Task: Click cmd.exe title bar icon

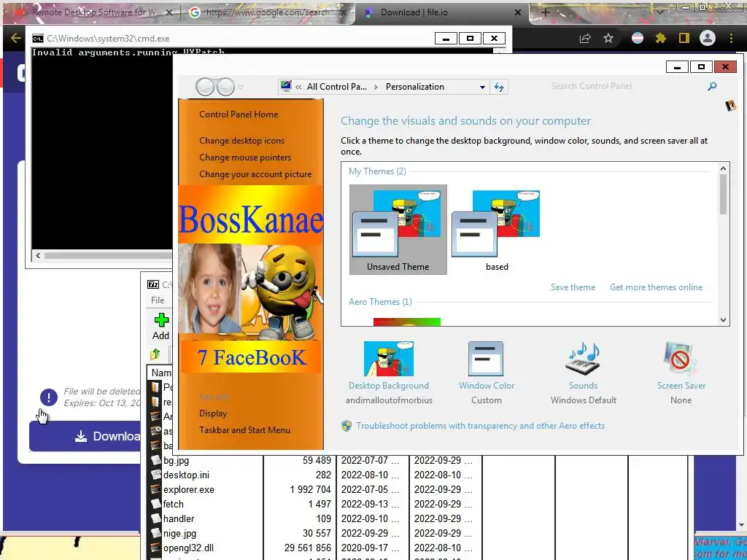Action: [x=38, y=39]
